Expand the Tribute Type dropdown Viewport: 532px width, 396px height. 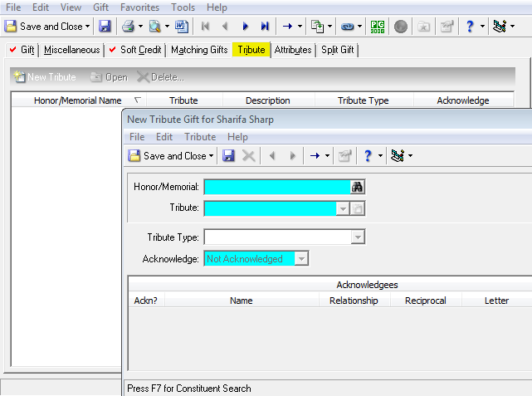358,237
